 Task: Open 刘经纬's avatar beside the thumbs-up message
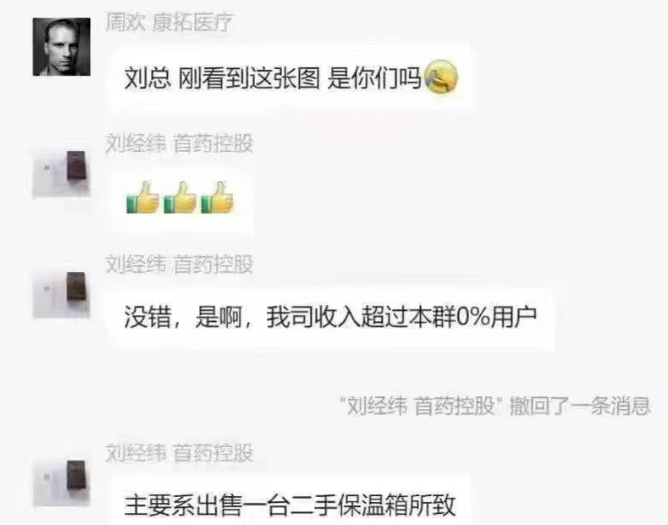62,173
